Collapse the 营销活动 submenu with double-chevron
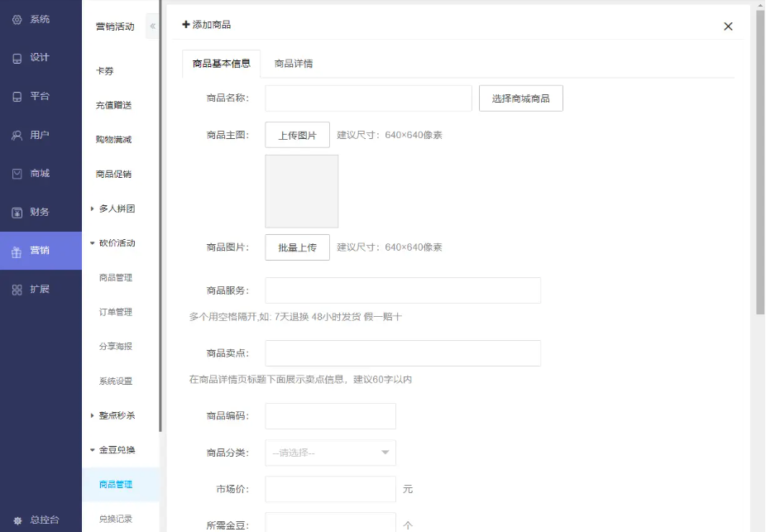The height and width of the screenshot is (532, 766). click(x=152, y=26)
